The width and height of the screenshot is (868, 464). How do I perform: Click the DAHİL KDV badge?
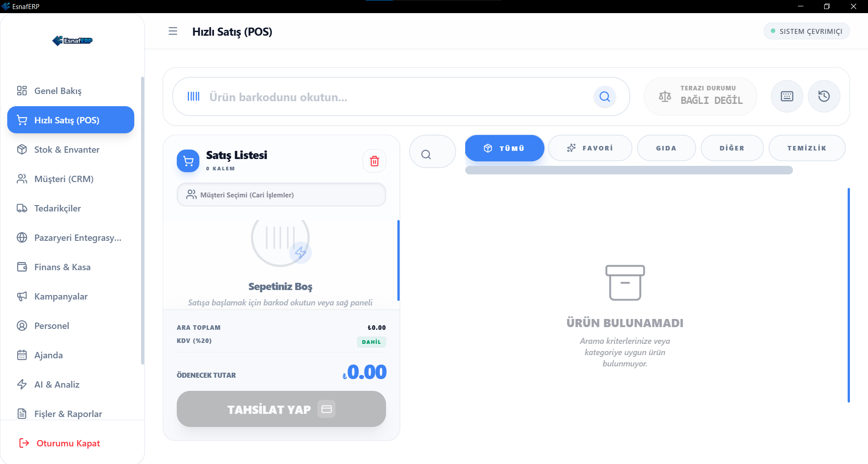(371, 342)
